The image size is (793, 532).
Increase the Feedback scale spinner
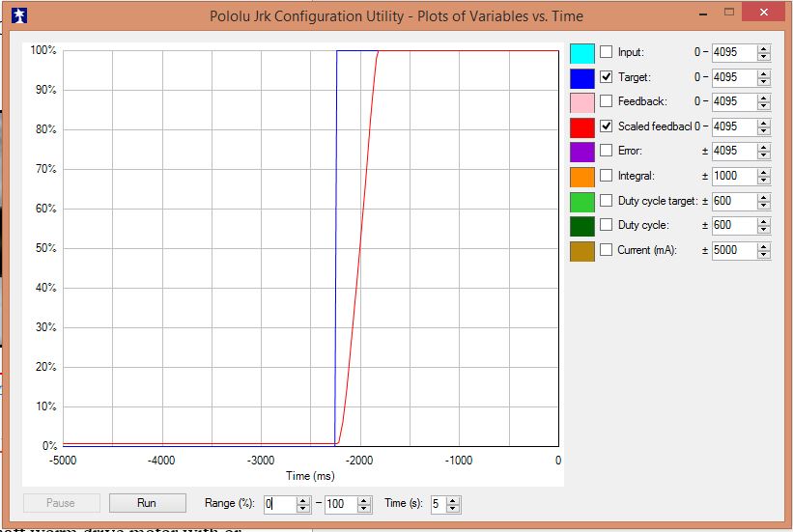(x=764, y=98)
